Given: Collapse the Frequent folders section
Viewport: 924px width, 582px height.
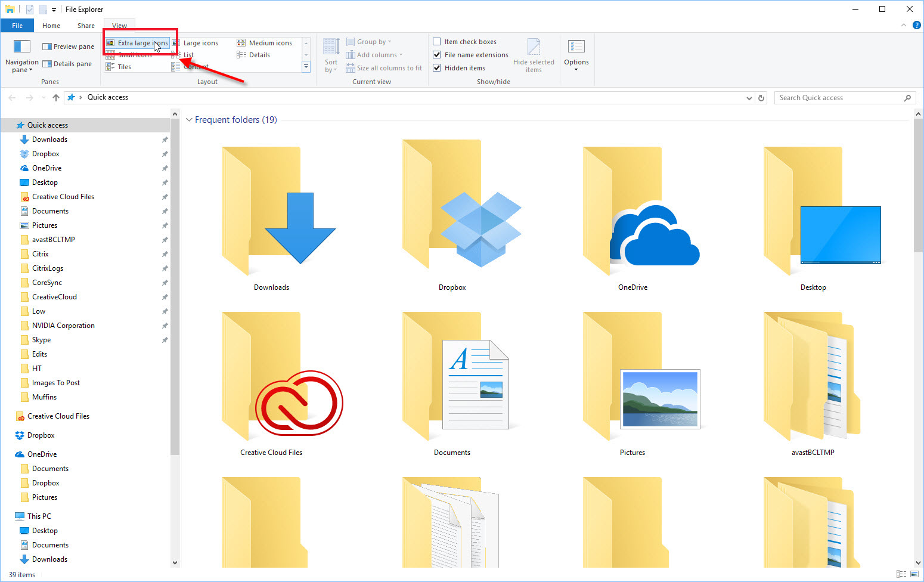Looking at the screenshot, I should [x=189, y=119].
